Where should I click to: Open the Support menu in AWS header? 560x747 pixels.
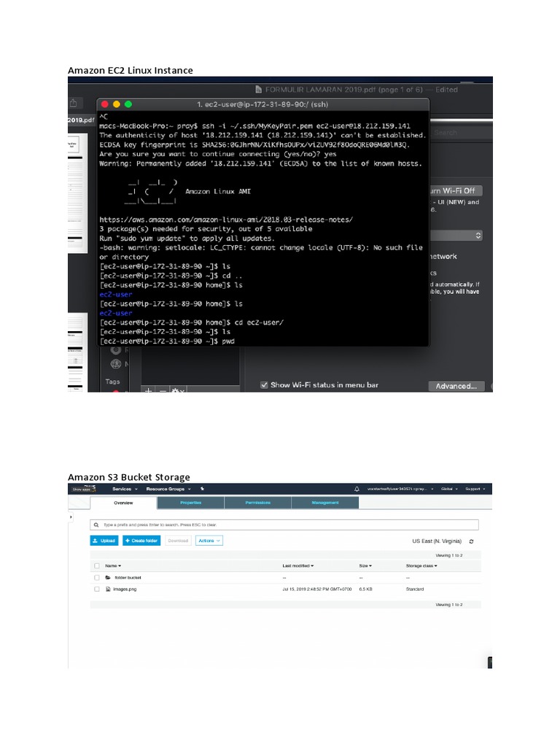pyautogui.click(x=475, y=489)
